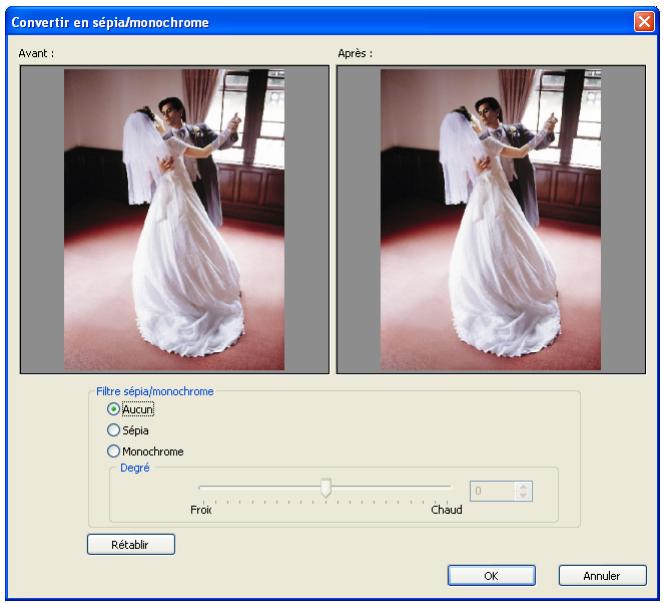Click the Avant : label
The image size is (664, 603).
click(36, 54)
